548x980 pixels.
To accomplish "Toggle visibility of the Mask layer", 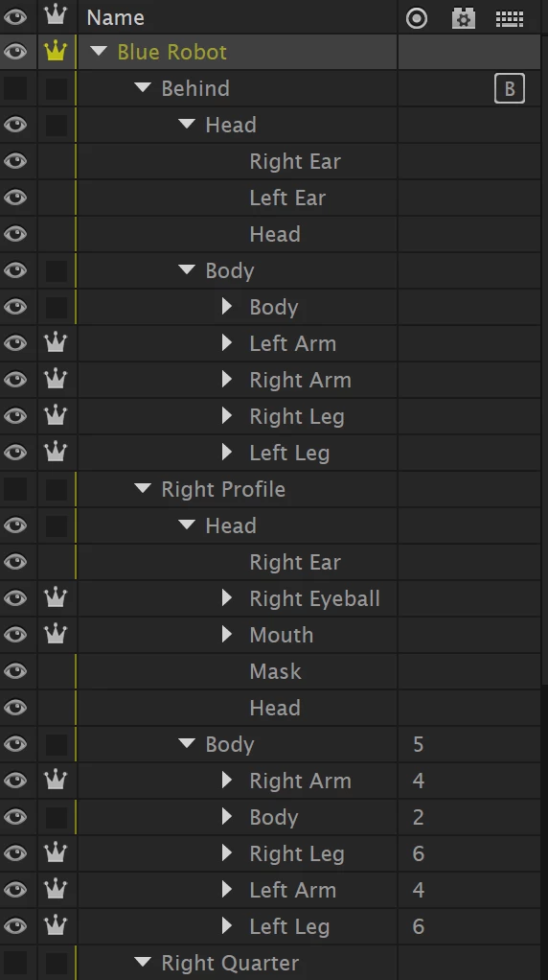I will click(15, 670).
